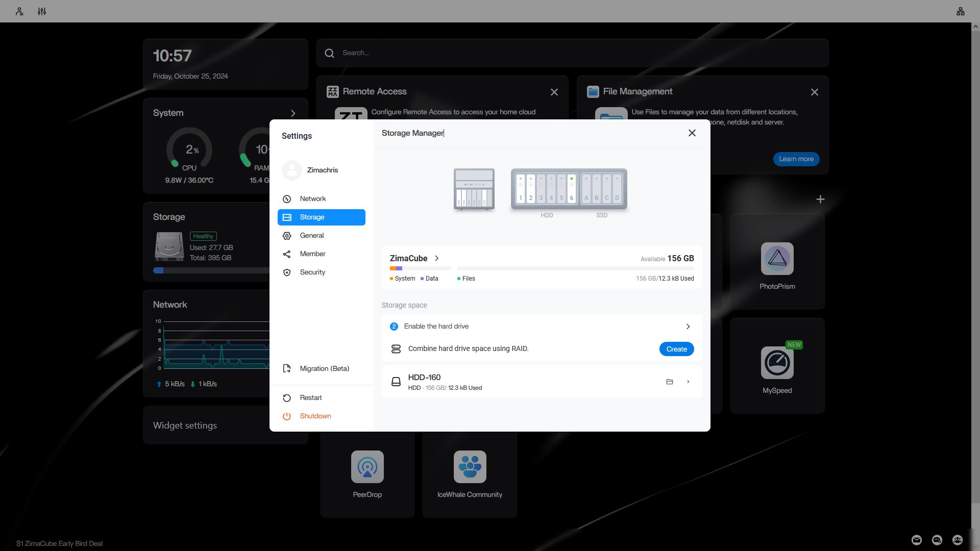
Task: Launch the MySpeed app
Action: (x=777, y=363)
